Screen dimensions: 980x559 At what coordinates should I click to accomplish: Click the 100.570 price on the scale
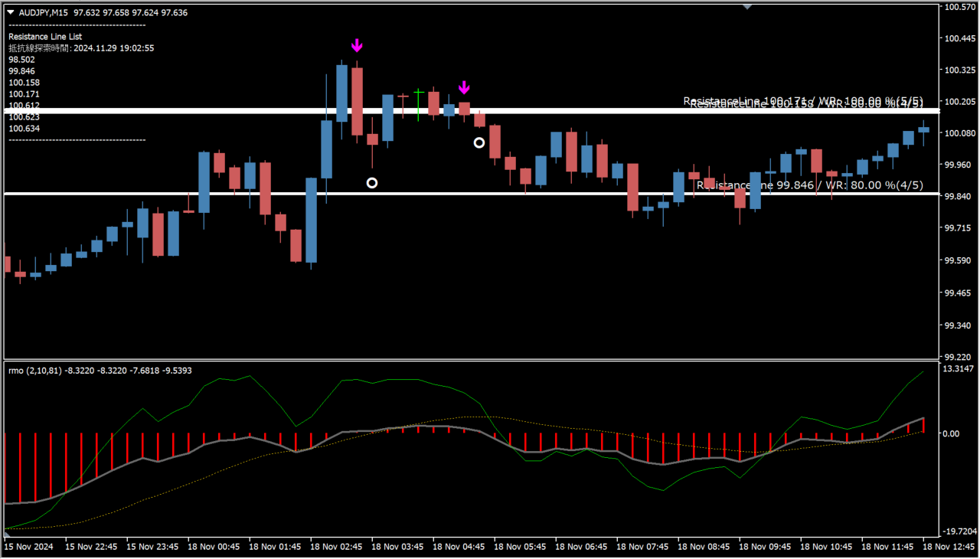[958, 7]
